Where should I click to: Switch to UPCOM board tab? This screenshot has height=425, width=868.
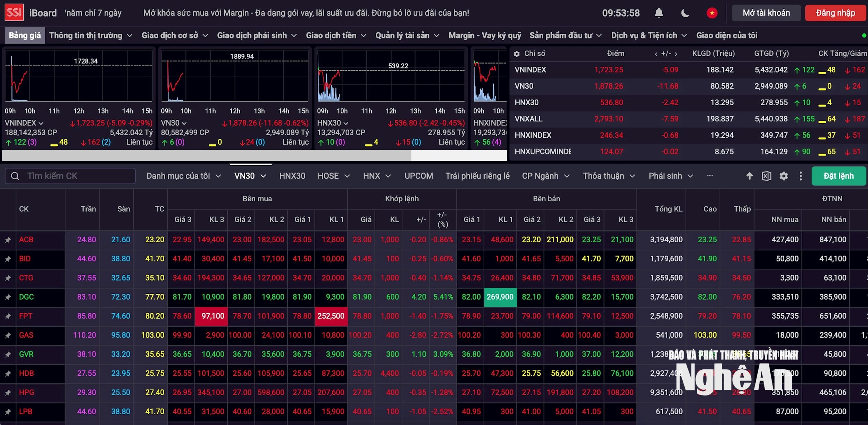pyautogui.click(x=419, y=176)
